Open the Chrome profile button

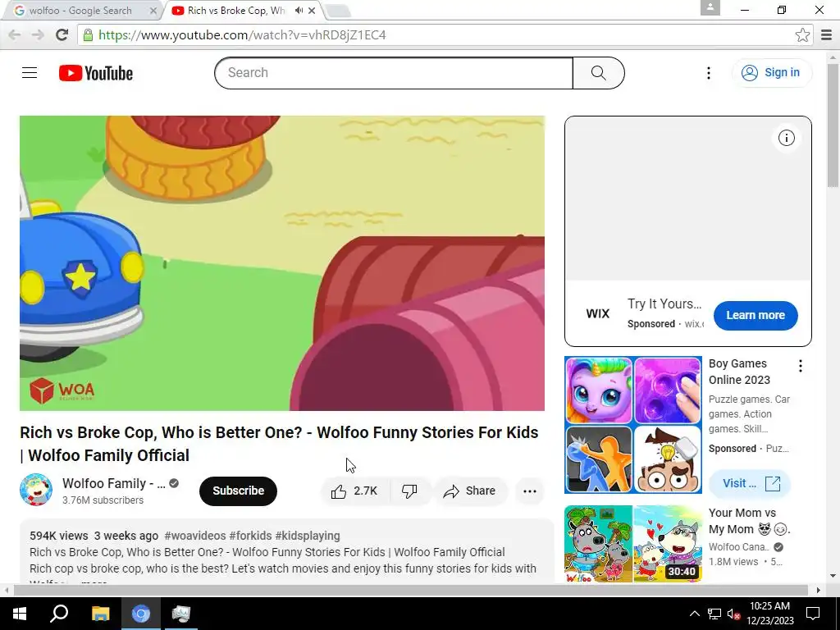coord(710,7)
